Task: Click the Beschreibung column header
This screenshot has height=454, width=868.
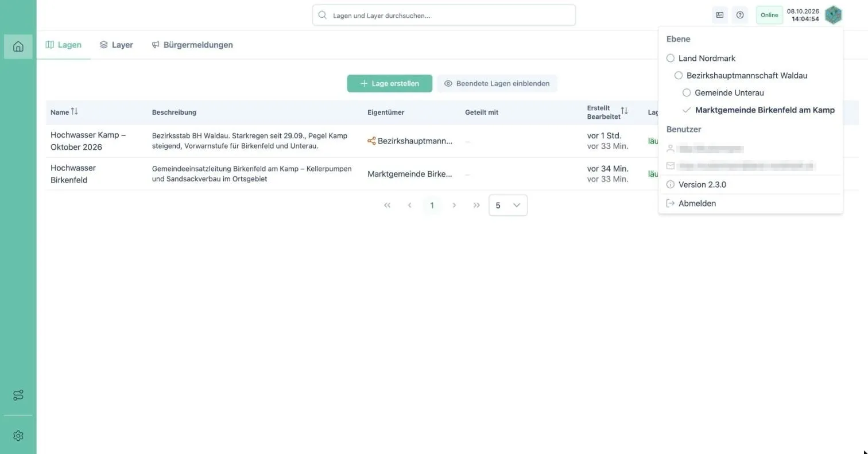Action: [x=174, y=112]
